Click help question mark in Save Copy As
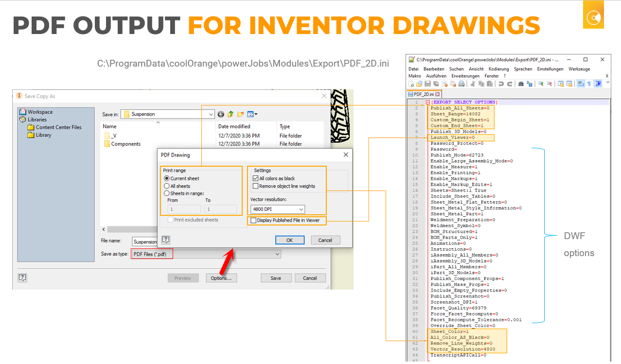 [22, 278]
